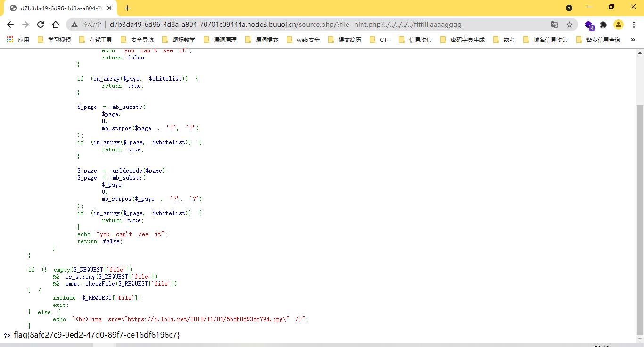Open the 密码字典生成 bookmark folder
Screen dimensions: 644x347
point(462,40)
